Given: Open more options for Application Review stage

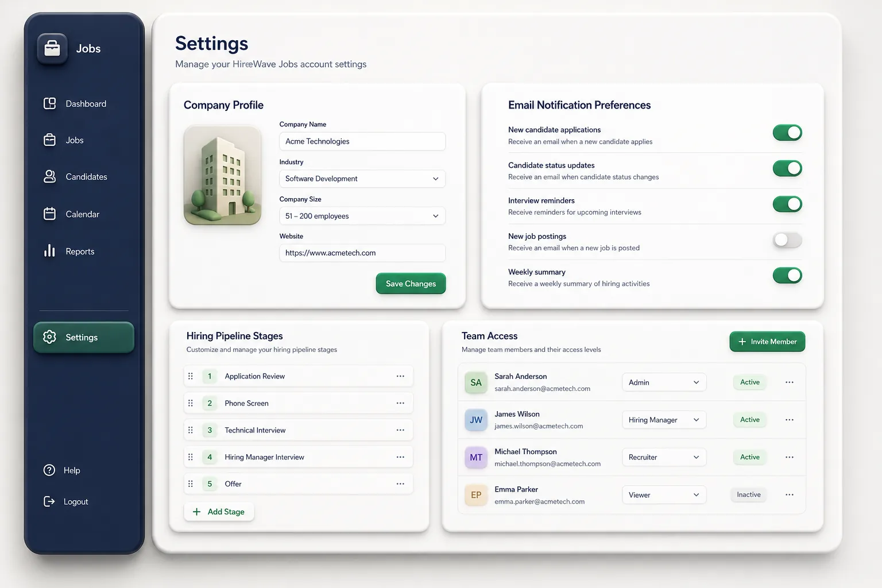Looking at the screenshot, I should click(x=400, y=376).
